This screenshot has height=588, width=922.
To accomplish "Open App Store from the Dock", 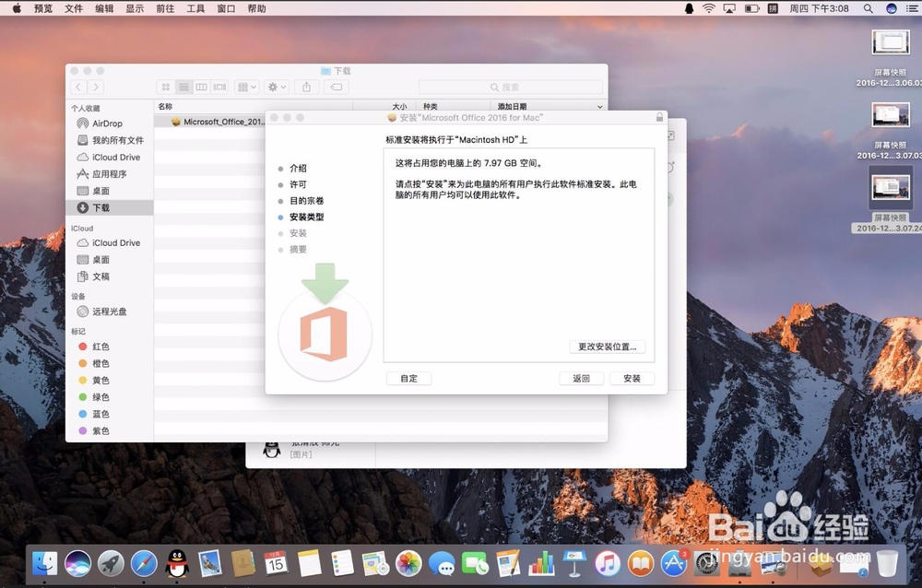I will coord(674,563).
